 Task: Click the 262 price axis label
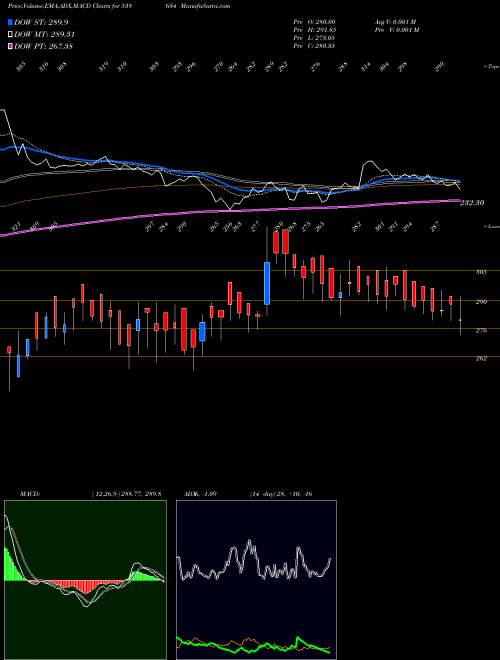tap(481, 359)
